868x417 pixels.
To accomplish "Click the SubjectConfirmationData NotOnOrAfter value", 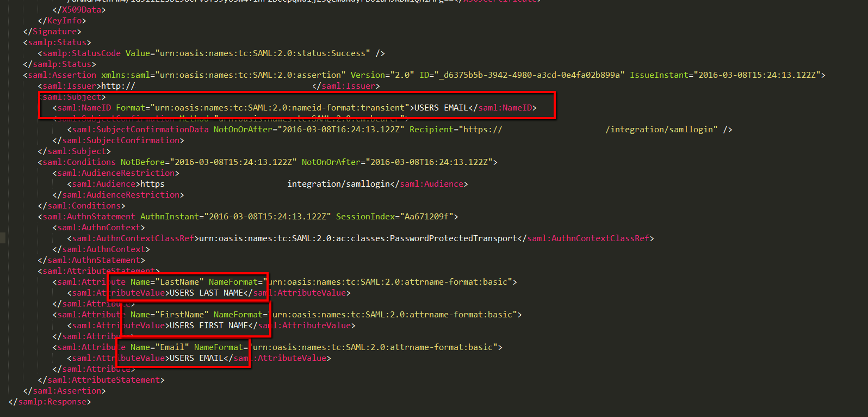I will 341,130.
